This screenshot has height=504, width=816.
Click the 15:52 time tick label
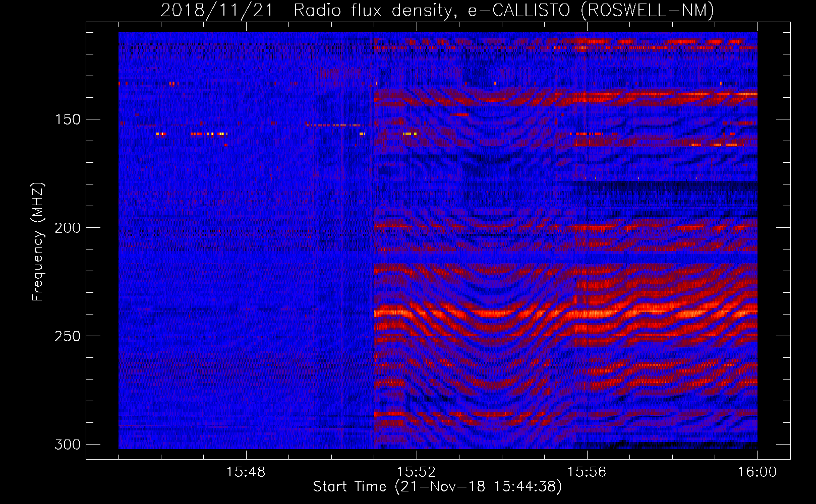pyautogui.click(x=416, y=472)
